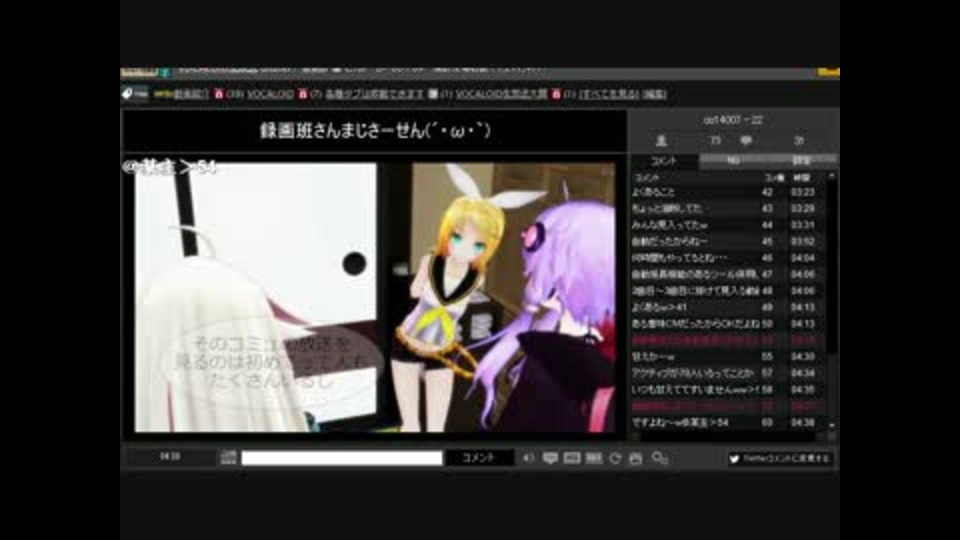Open the VOCALOID tag link
The width and height of the screenshot is (960, 540).
tap(270, 94)
